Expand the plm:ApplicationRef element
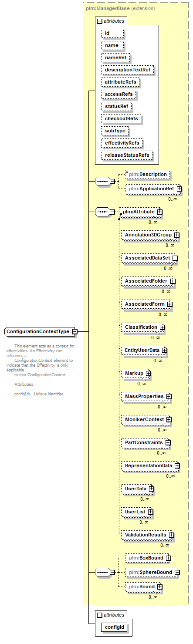 pyautogui.click(x=179, y=189)
